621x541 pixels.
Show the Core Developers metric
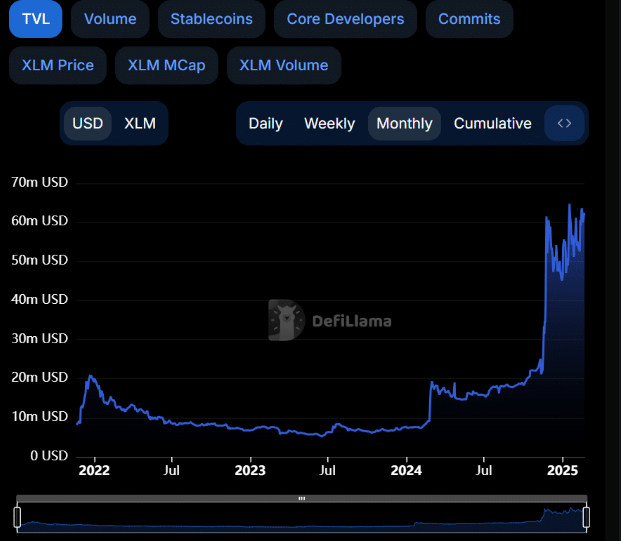345,19
